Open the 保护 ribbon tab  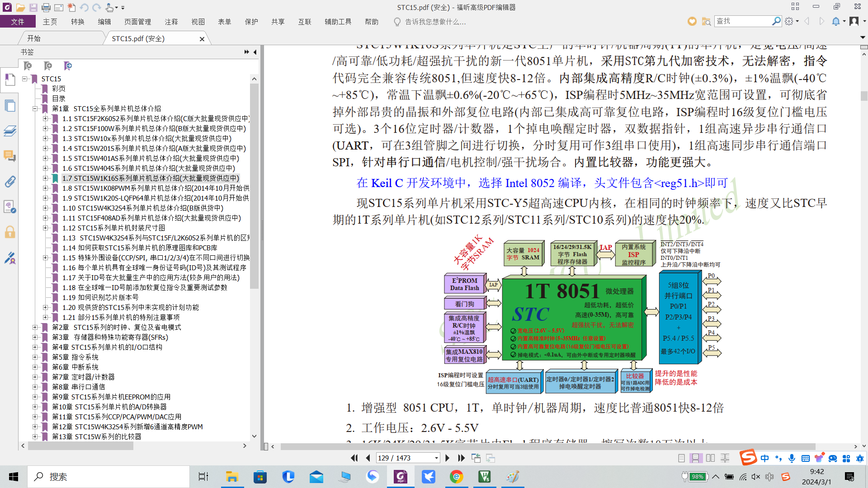point(251,22)
